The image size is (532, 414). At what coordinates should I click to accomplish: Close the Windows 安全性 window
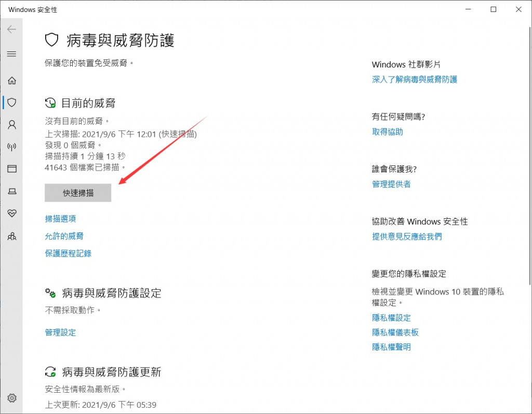518,9
